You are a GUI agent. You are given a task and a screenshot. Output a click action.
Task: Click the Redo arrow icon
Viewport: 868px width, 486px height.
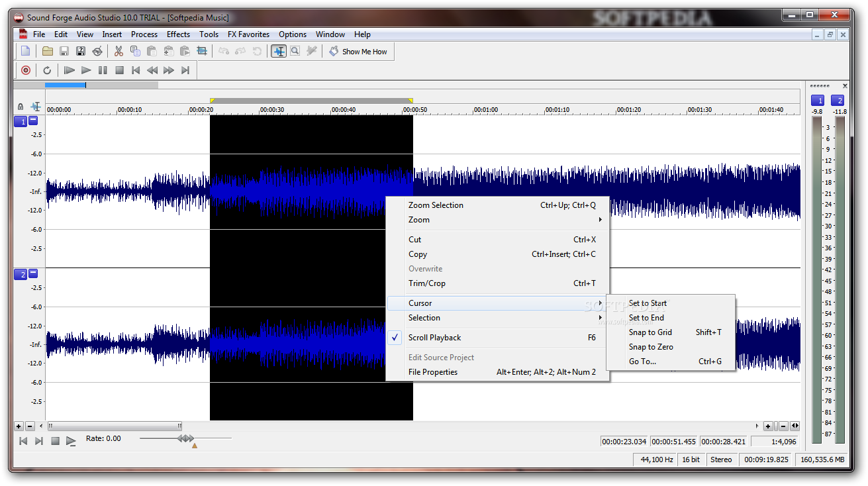pos(240,51)
